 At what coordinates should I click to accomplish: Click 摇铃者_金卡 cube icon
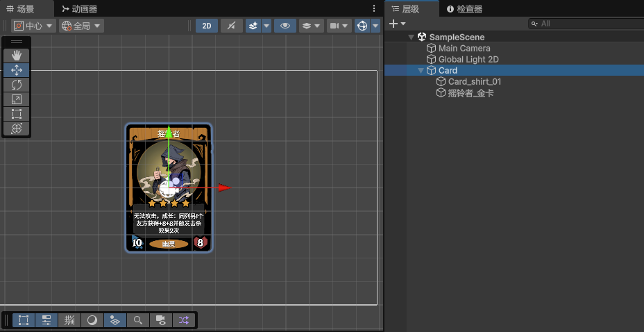coord(441,93)
